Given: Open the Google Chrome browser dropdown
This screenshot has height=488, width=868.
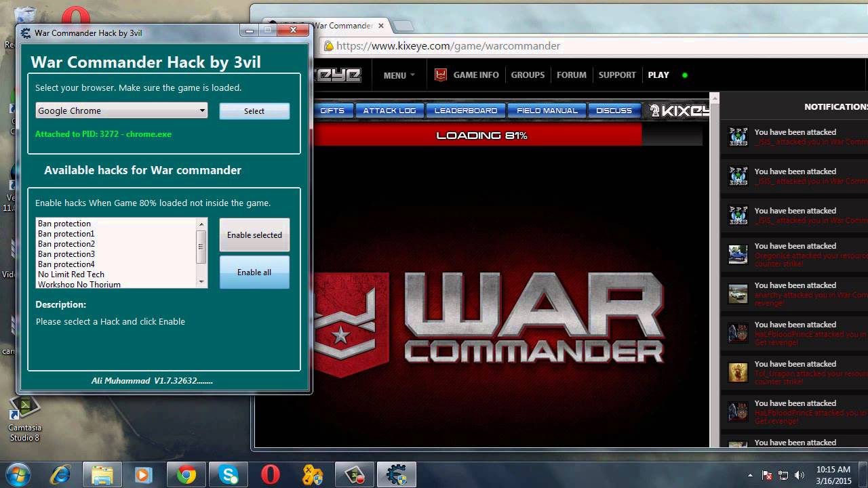Looking at the screenshot, I should [121, 110].
